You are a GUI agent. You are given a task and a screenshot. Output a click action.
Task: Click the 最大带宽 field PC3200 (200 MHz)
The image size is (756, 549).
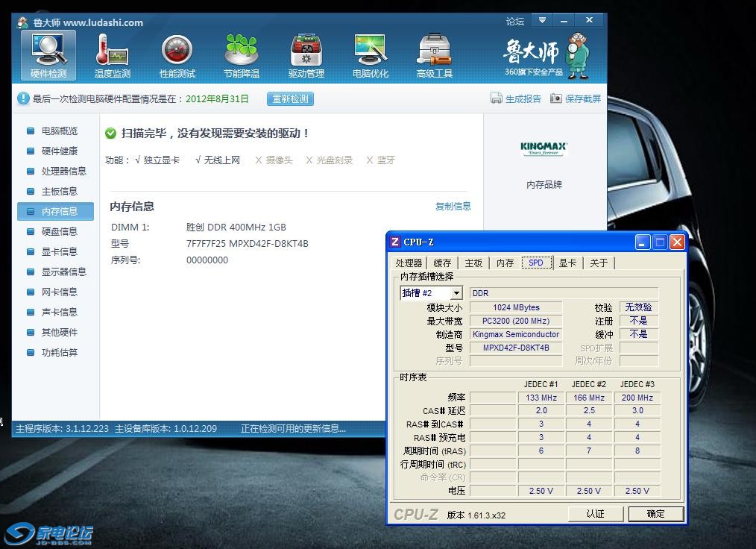[x=516, y=321]
